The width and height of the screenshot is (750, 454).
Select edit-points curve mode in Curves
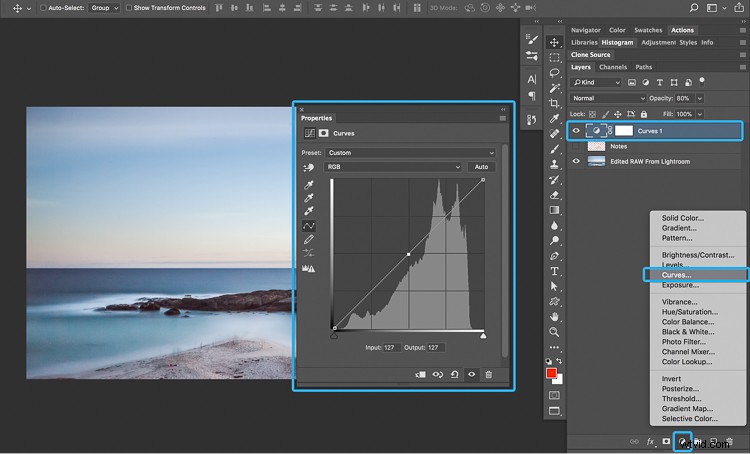(309, 226)
